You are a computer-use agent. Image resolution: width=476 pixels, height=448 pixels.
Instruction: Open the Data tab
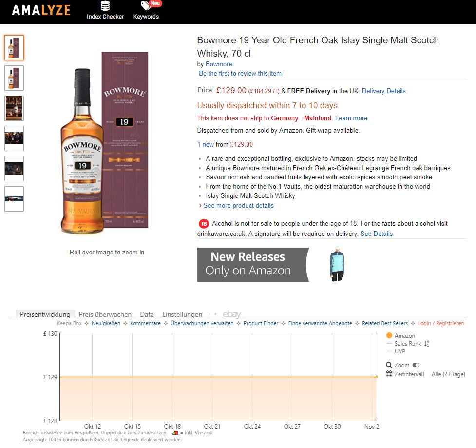[147, 314]
